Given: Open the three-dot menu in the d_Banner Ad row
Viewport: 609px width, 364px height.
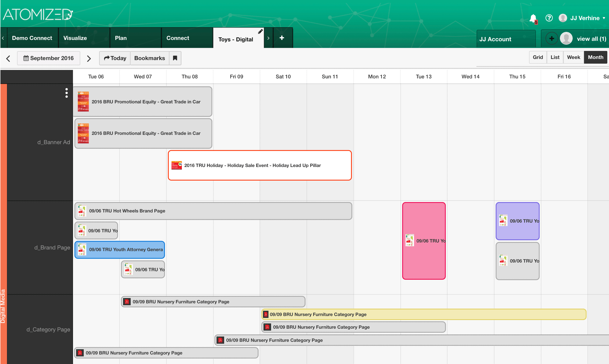Looking at the screenshot, I should pyautogui.click(x=66, y=93).
